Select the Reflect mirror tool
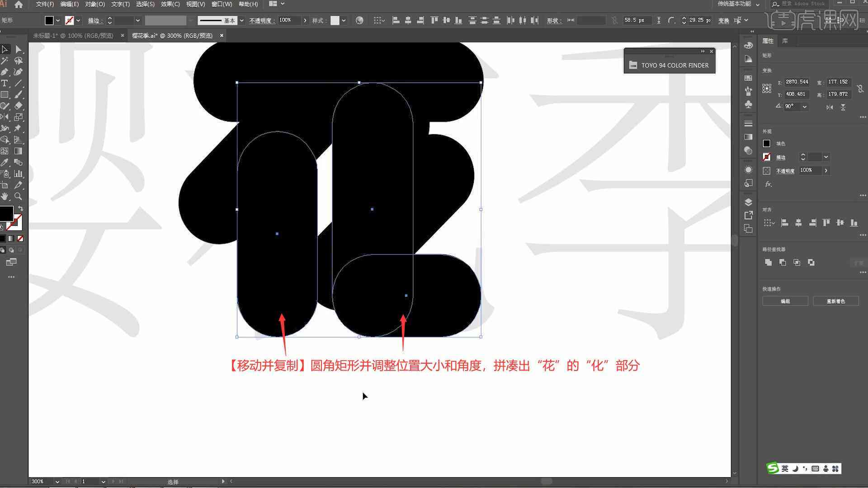The width and height of the screenshot is (868, 488). click(5, 117)
